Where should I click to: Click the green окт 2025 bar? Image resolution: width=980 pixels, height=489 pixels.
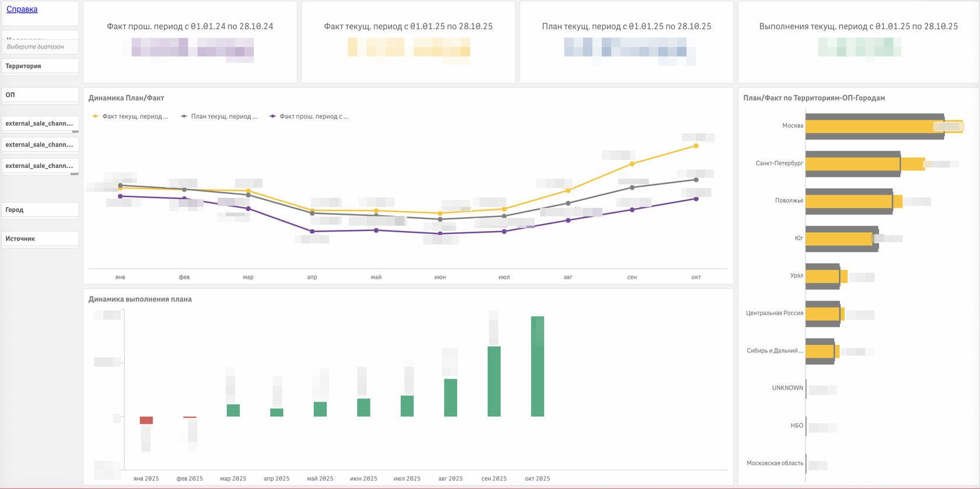tap(537, 366)
